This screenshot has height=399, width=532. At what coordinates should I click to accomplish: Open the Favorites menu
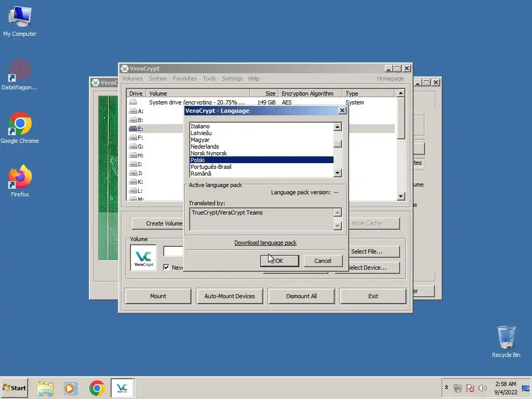click(x=184, y=78)
